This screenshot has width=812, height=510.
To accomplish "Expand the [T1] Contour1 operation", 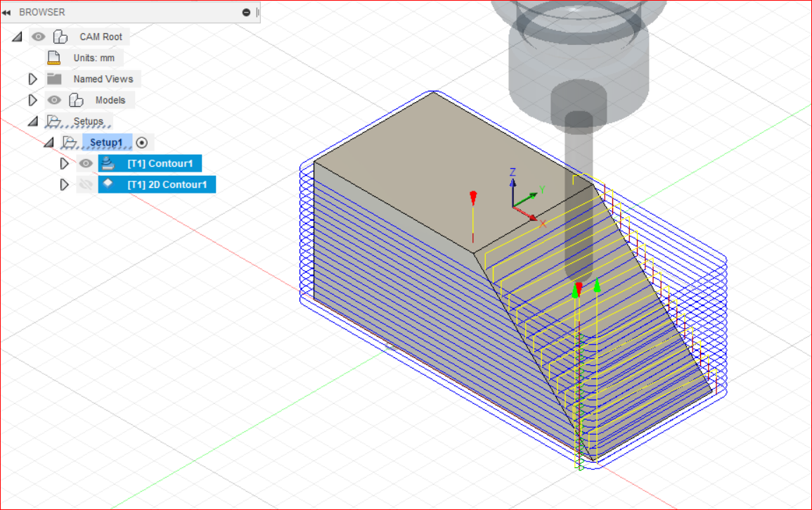I will (64, 163).
